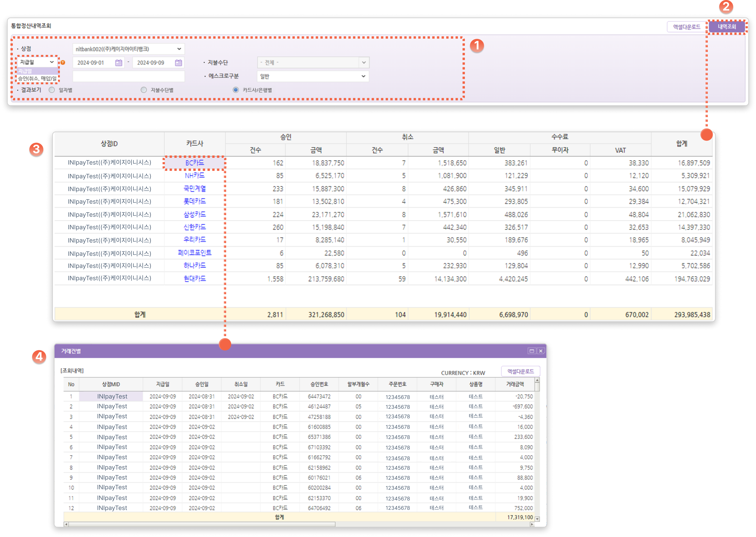Click the popup horizontal scrollbar left arrow
The width and height of the screenshot is (756, 537).
tap(66, 524)
